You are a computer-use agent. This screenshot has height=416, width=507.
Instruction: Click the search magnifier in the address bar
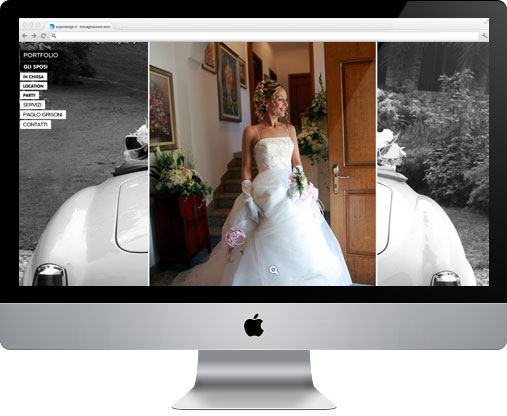54,36
